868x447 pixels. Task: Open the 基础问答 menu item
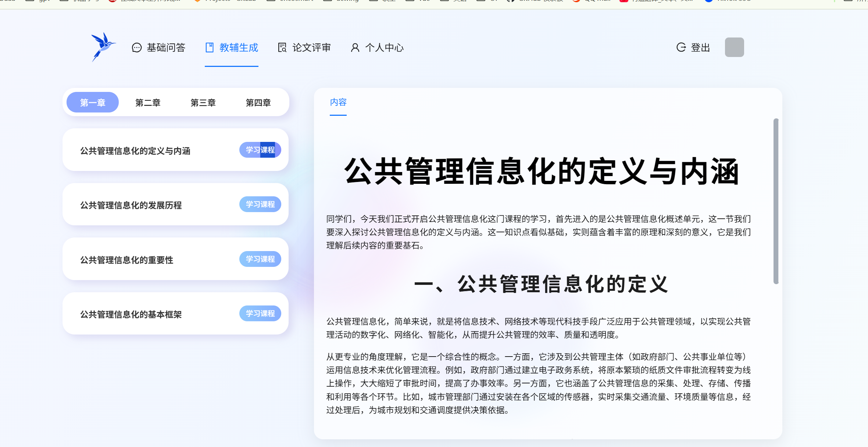pos(166,48)
